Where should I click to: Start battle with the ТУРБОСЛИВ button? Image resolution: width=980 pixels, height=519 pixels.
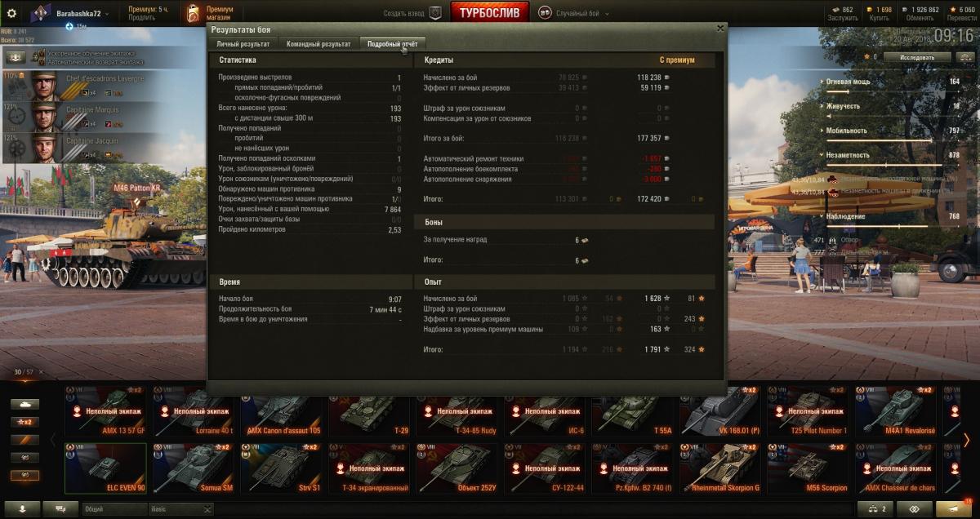click(490, 13)
